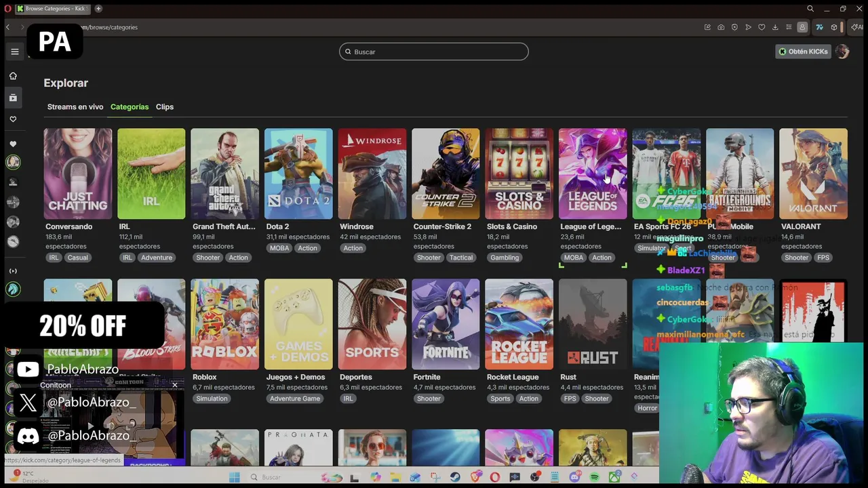Click the MOBA tag under Dota 2
This screenshot has width=868, height=488.
279,248
